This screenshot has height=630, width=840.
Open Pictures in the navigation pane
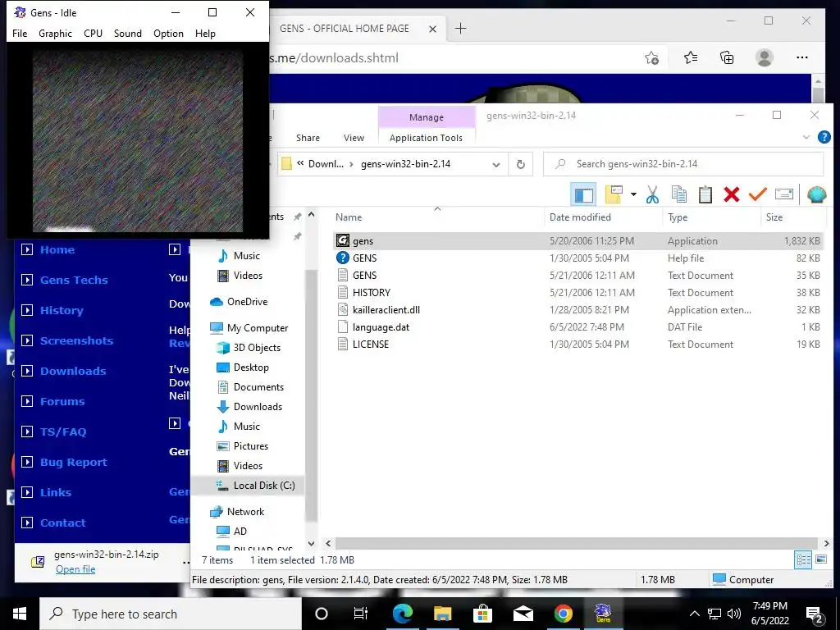pyautogui.click(x=251, y=446)
